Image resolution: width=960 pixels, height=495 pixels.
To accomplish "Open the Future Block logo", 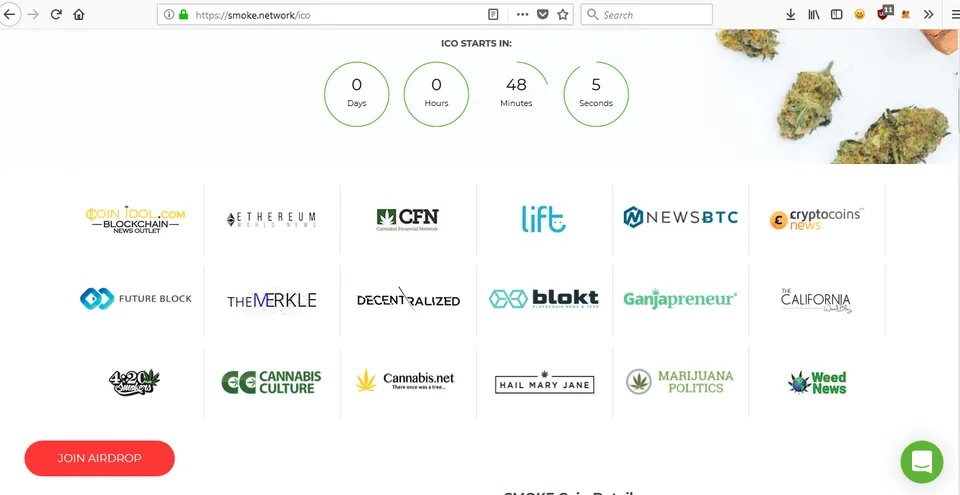I will click(135, 299).
